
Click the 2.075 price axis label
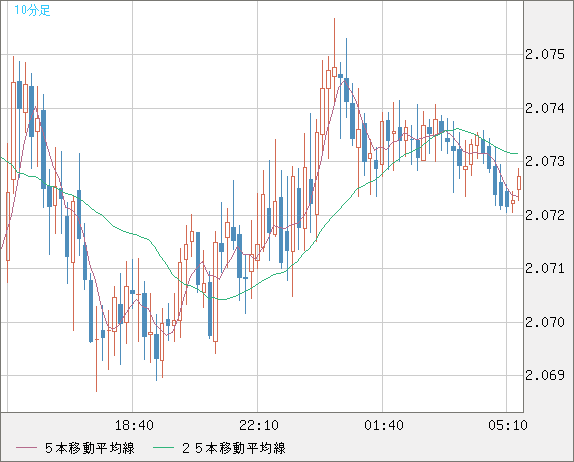coord(545,55)
